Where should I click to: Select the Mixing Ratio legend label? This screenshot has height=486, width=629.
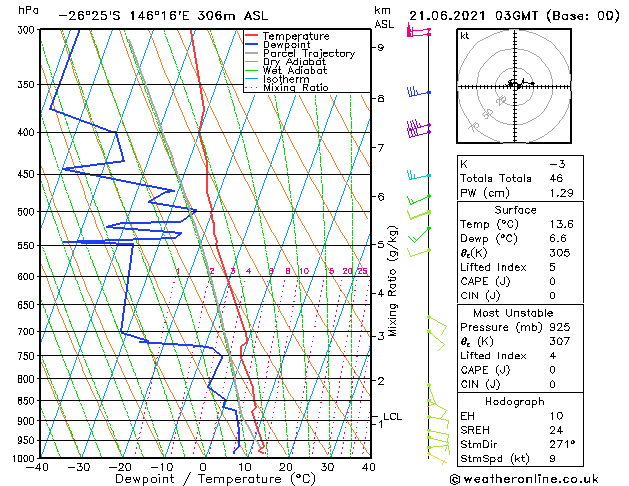tap(296, 87)
